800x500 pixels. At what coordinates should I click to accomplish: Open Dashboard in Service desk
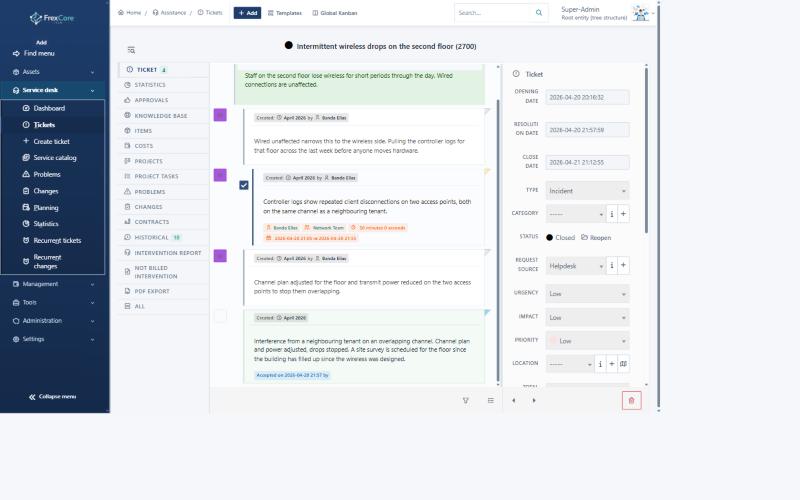pos(49,108)
